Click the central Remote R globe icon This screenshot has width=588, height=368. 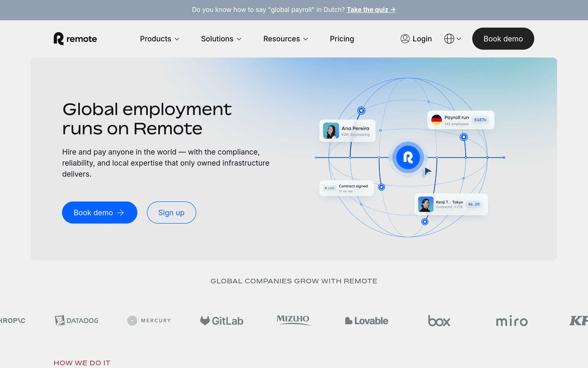408,158
